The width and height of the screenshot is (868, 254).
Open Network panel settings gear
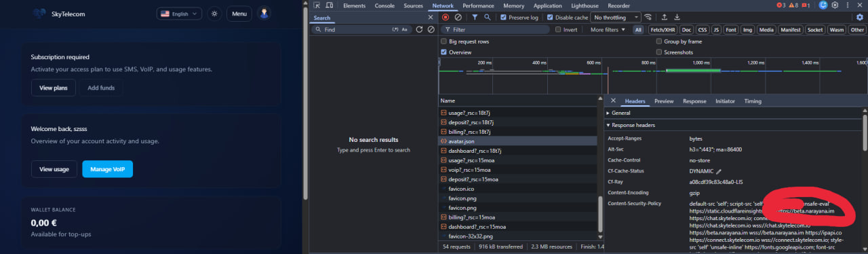(861, 17)
